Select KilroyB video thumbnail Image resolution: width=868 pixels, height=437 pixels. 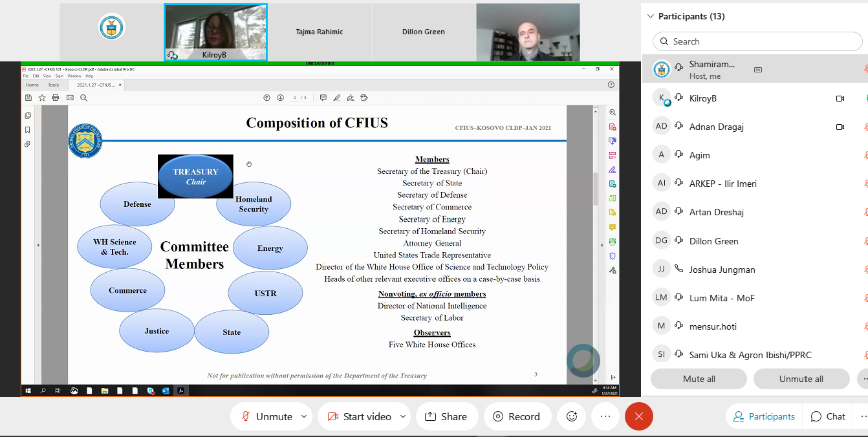[x=215, y=32]
